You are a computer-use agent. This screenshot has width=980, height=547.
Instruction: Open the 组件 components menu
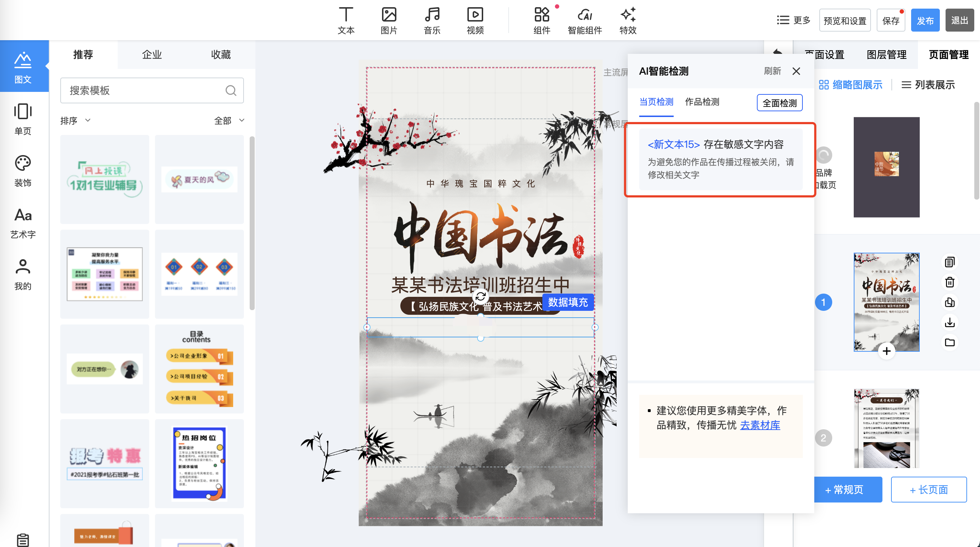[x=542, y=20]
